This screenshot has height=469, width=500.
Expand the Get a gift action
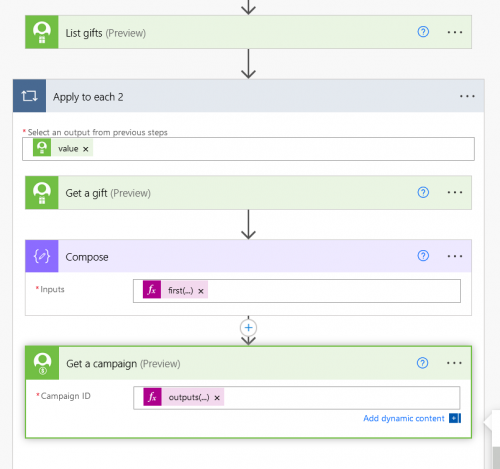pyautogui.click(x=248, y=193)
